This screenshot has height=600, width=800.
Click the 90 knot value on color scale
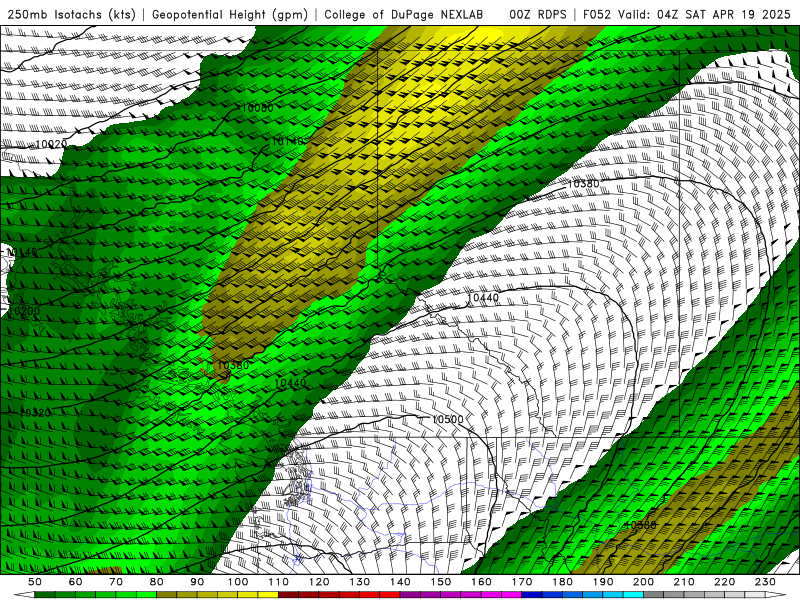tap(197, 582)
